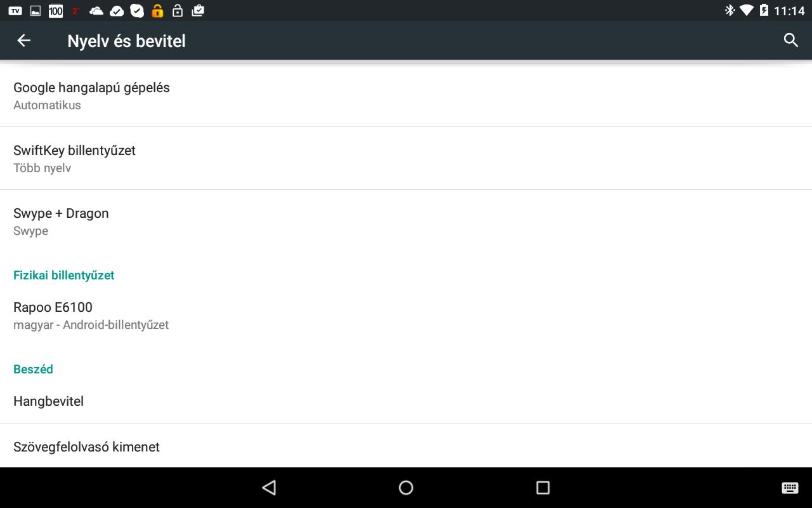Open Google hangalapú gépelés settings
This screenshot has width=812, height=508.
[x=406, y=95]
